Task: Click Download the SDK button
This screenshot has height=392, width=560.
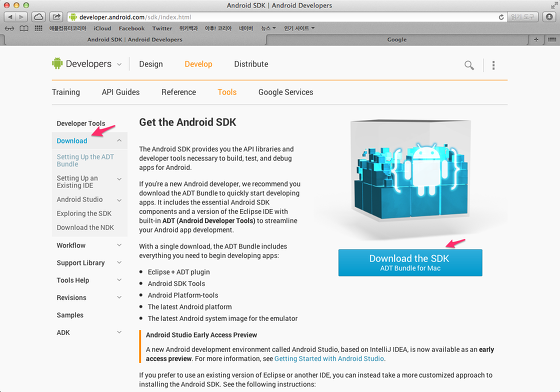Action: [410, 262]
